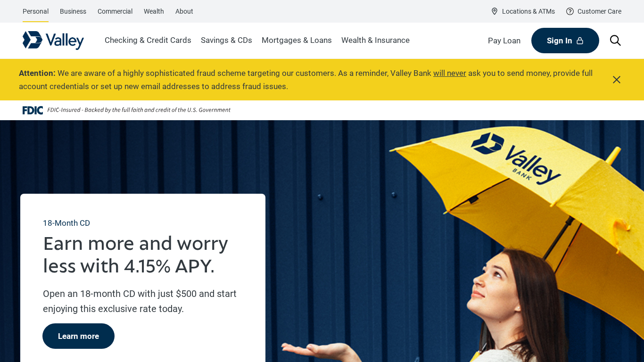Open the About section

click(184, 11)
